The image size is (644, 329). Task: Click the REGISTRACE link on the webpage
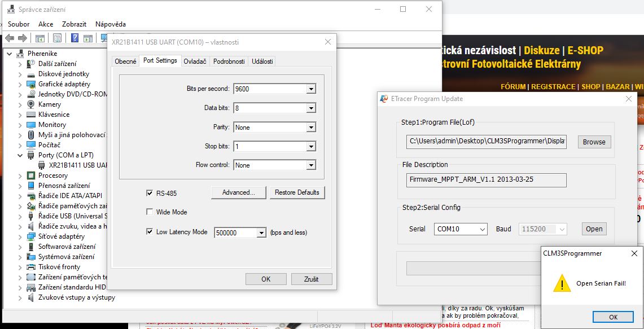coord(553,87)
